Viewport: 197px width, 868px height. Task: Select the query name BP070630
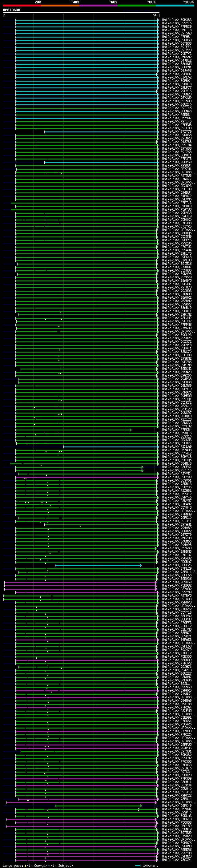(x=11, y=10)
